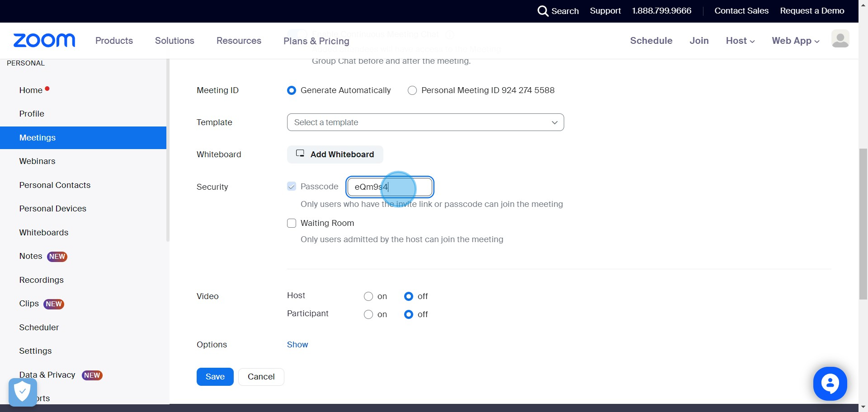Select Generate Automatically meeting ID
This screenshot has width=868, height=412.
(292, 90)
